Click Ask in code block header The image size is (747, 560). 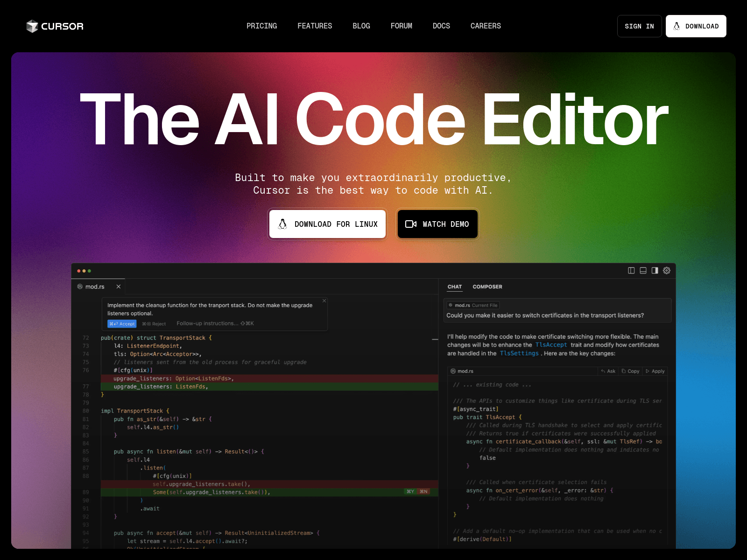[608, 371]
